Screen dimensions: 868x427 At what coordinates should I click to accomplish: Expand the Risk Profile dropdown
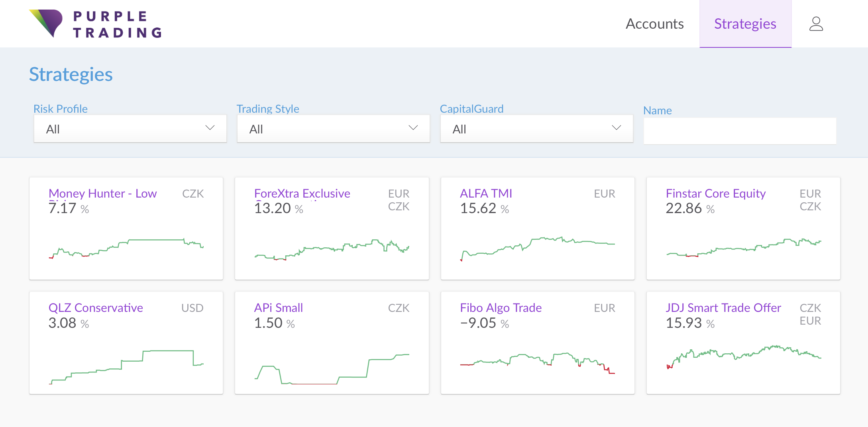130,129
